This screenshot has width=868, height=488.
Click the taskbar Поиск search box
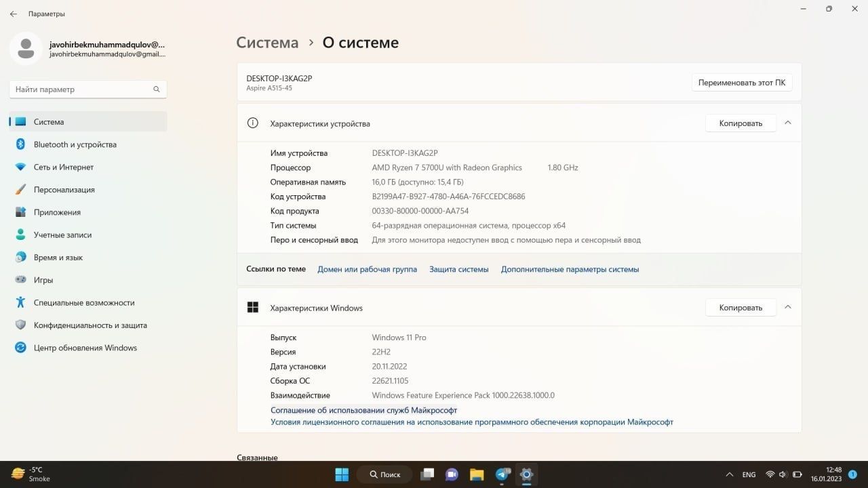coord(384,474)
